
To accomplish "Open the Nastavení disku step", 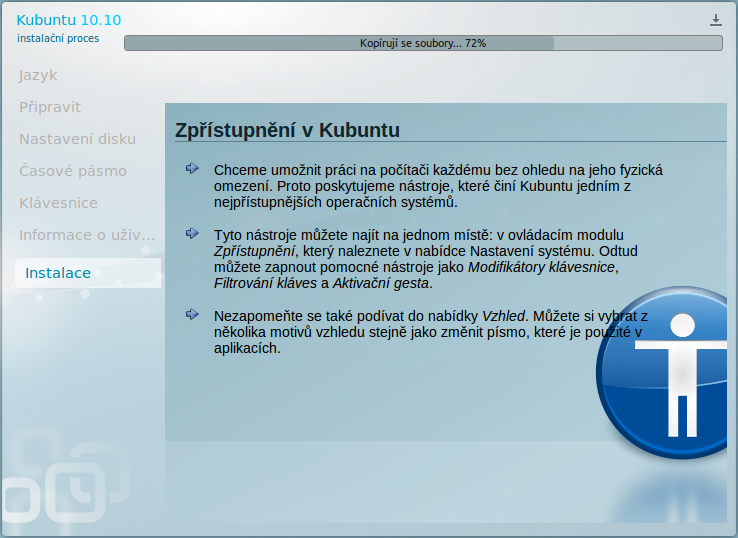I will 78,139.
